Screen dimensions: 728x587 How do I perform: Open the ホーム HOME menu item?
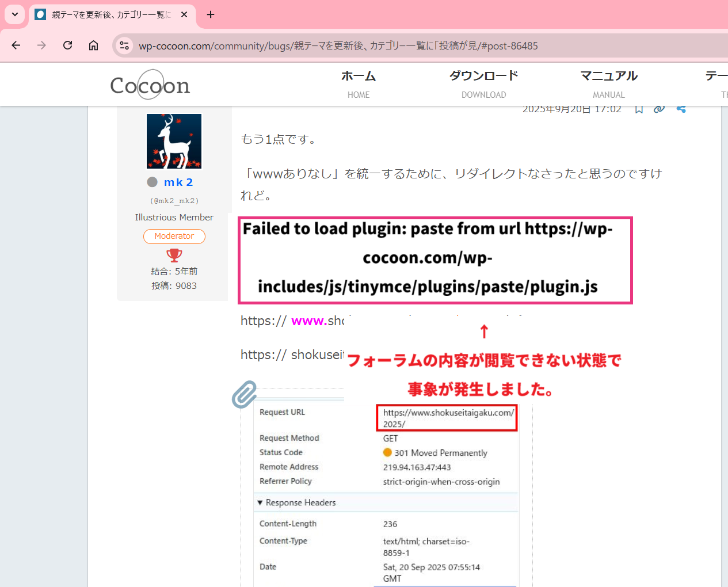coord(358,84)
